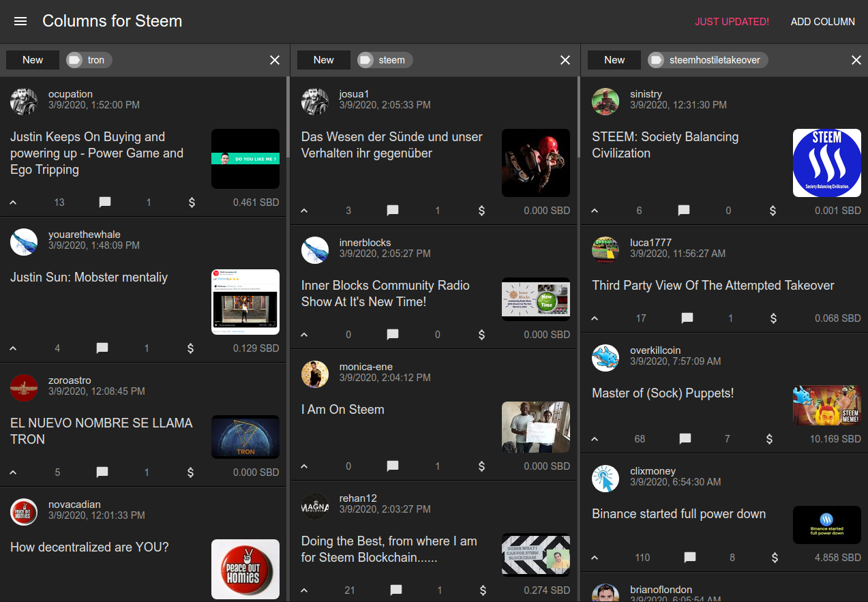Open comments on 'Justin Keeps On Buying' post
The image size is (868, 602).
pos(105,202)
